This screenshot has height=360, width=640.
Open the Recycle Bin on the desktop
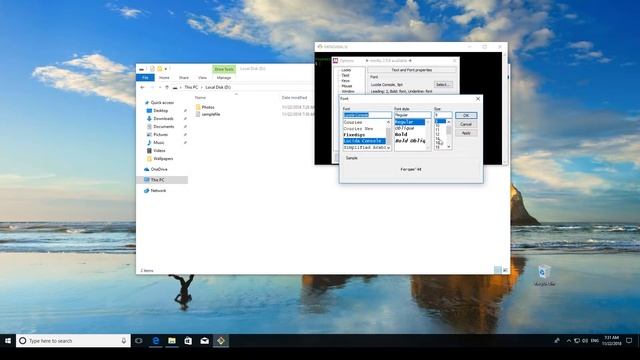point(544,276)
